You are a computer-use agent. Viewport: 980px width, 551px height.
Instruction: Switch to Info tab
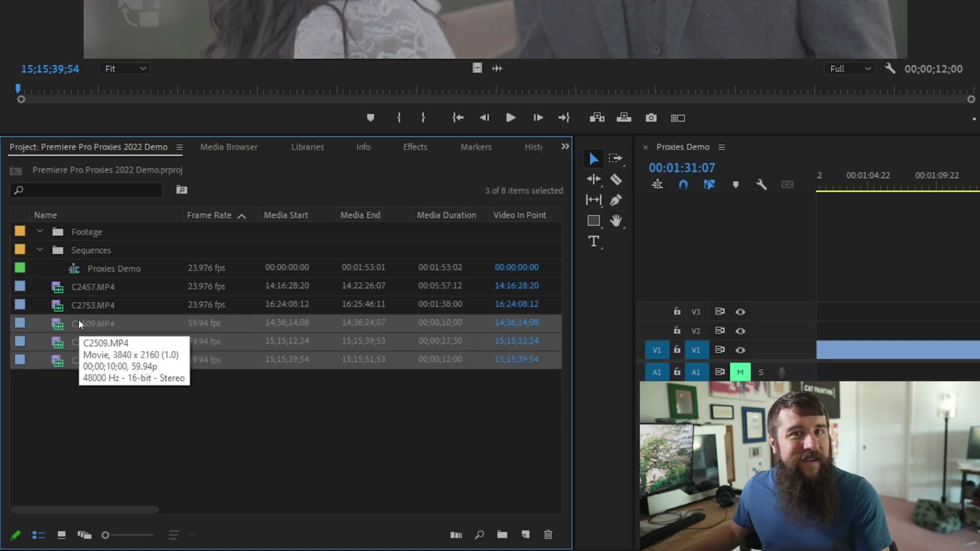(363, 147)
